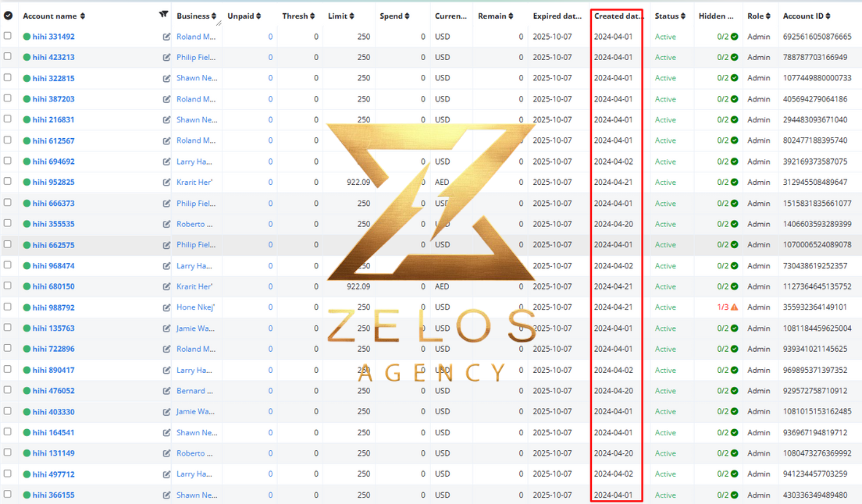Tick checkbox for hihi 680150
Viewport: 862px width, 504px height.
(7, 285)
